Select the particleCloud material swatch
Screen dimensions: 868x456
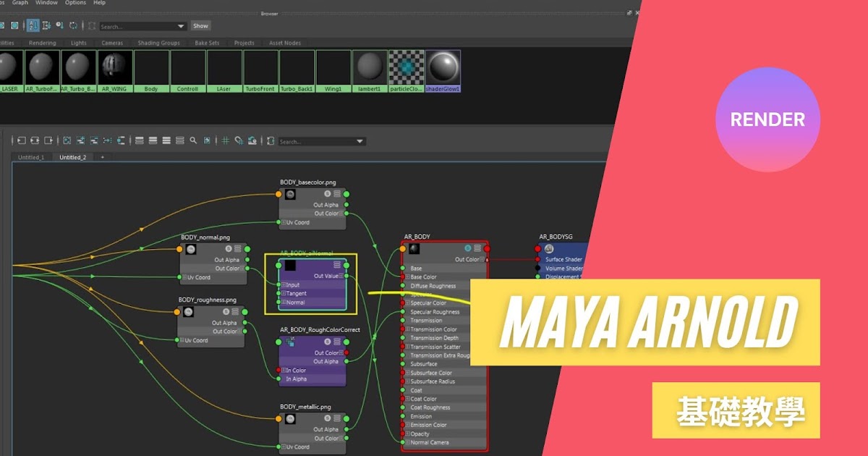click(406, 71)
